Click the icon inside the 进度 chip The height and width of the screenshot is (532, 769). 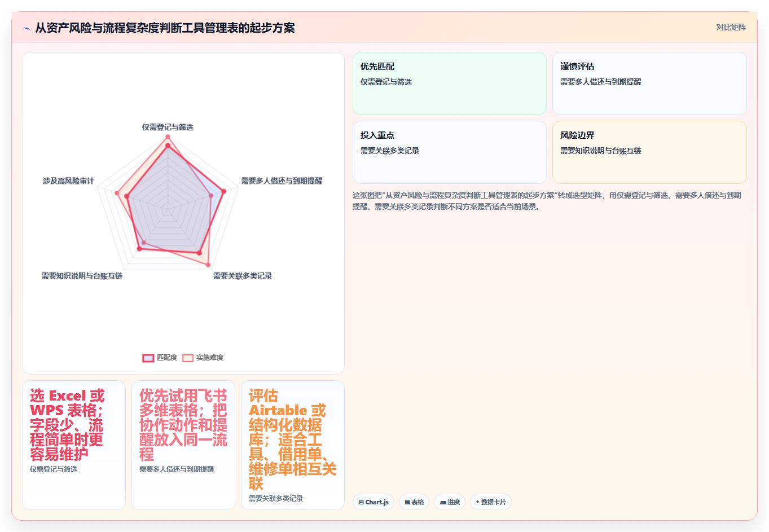pyautogui.click(x=443, y=502)
